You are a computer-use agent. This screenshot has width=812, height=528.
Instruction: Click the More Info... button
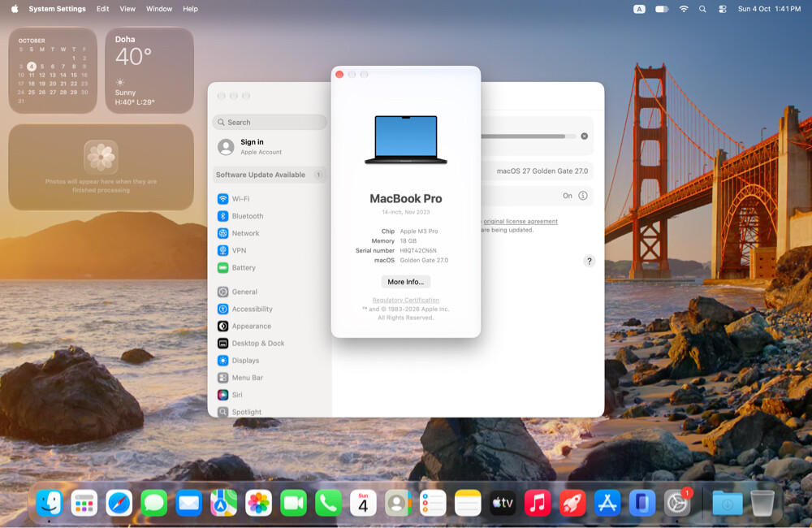tap(405, 282)
